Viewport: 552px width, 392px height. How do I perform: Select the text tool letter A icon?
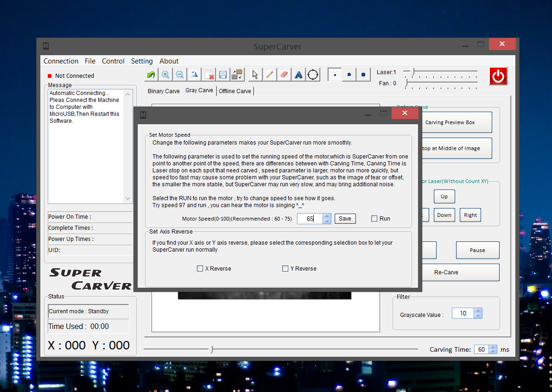click(x=298, y=75)
